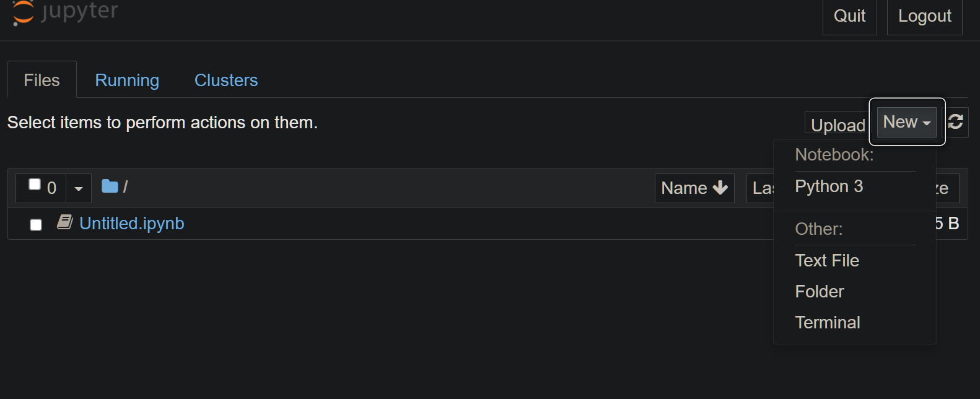Viewport: 980px width, 399px height.
Task: Open the root directory via slash breadcrumb
Action: (126, 186)
